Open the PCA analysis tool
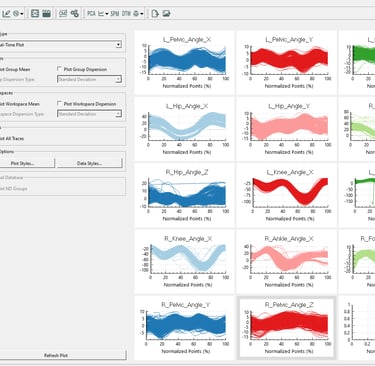This screenshot has height=366, width=375. pyautogui.click(x=91, y=14)
